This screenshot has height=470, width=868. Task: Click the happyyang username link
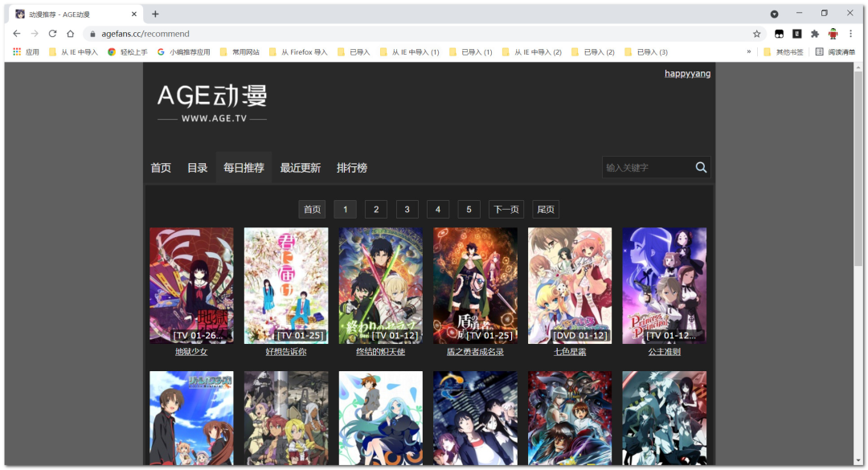tap(687, 74)
